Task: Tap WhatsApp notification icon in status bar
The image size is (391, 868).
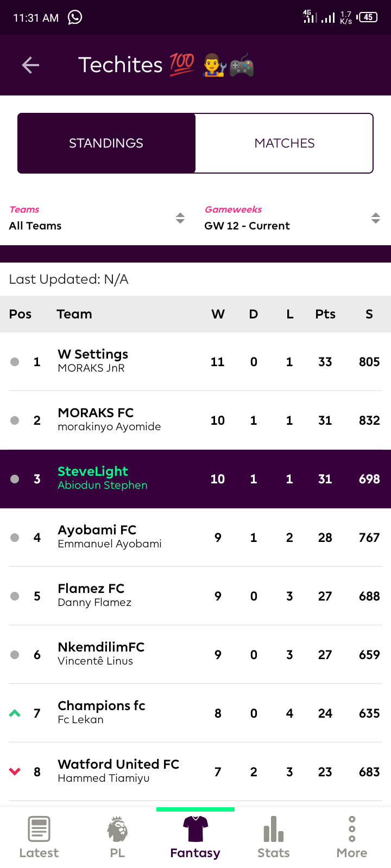Action: [x=75, y=17]
